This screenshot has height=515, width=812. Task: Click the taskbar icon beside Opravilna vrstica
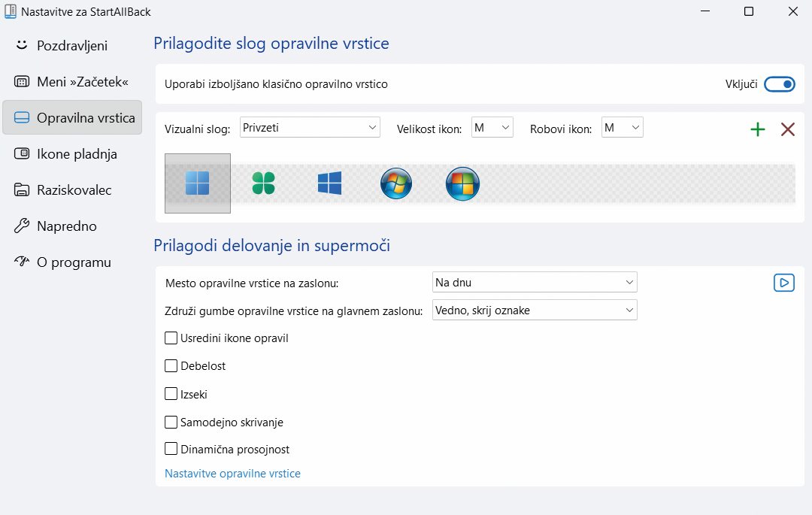tap(22, 117)
